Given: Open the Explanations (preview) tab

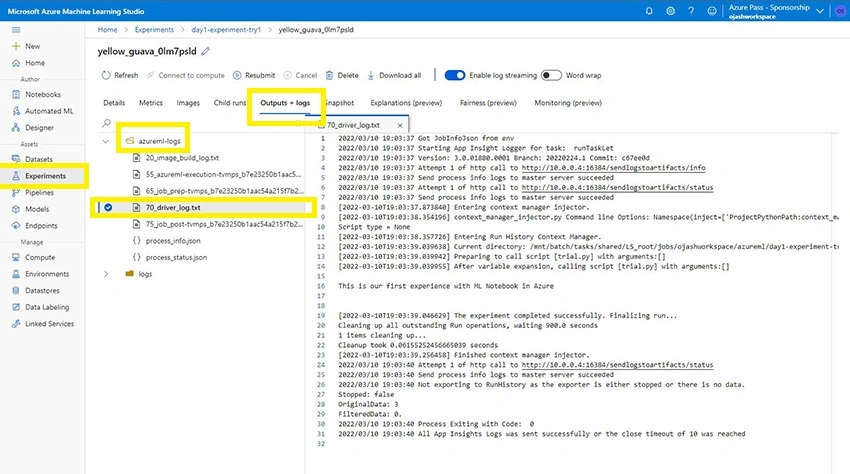Looking at the screenshot, I should pos(406,103).
